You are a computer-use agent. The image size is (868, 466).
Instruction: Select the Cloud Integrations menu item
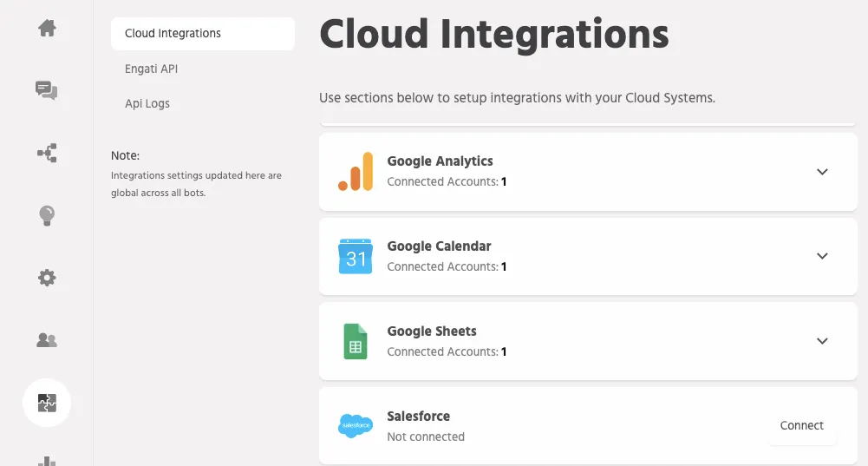click(203, 34)
